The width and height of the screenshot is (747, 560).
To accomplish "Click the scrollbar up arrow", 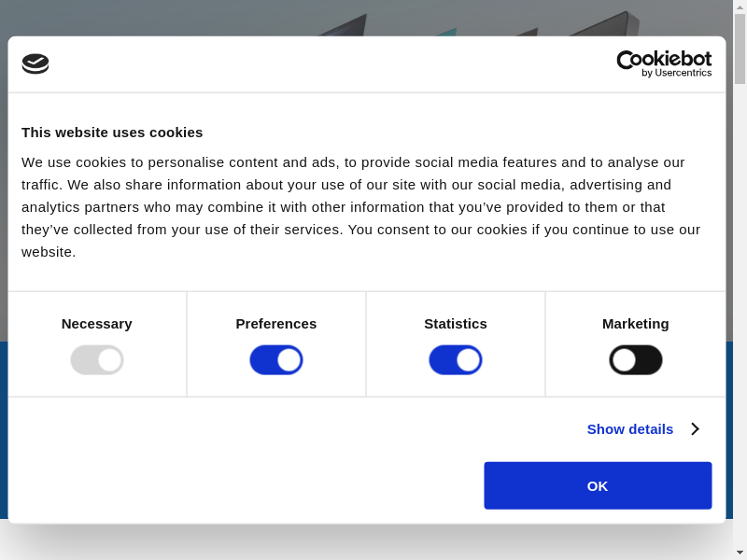I will pos(740,7).
